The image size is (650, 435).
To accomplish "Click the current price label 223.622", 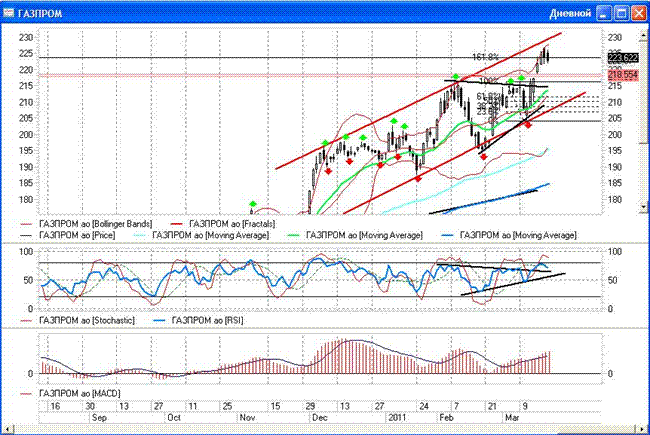I will click(x=623, y=58).
